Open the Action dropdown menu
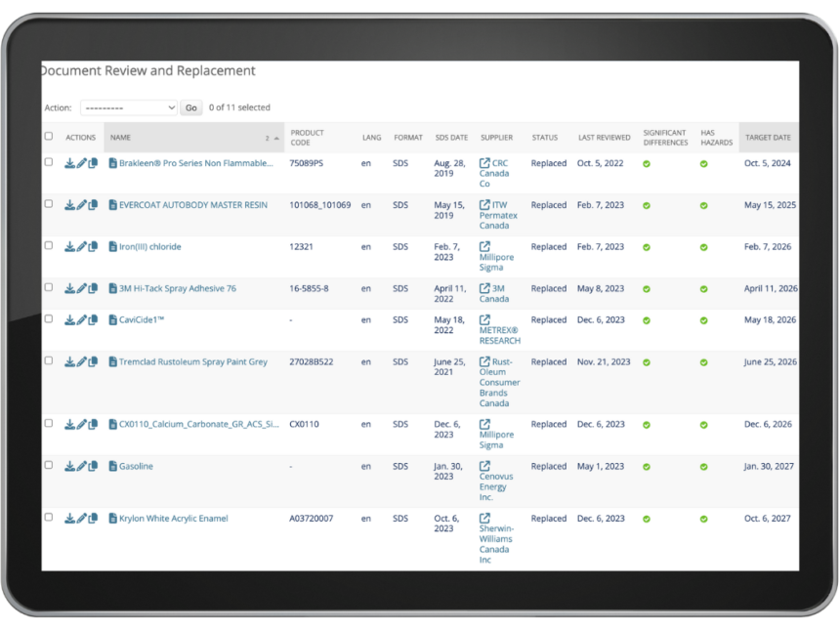The width and height of the screenshot is (840, 630). click(129, 107)
